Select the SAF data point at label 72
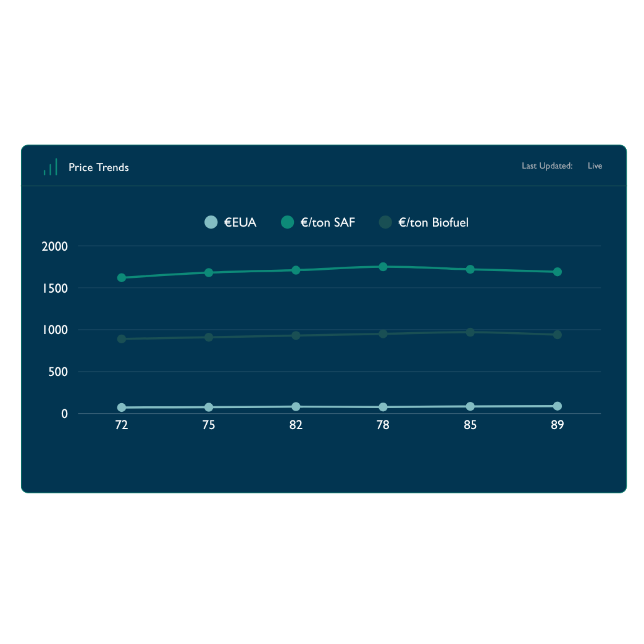Screen dimensions: 644x644 [x=122, y=278]
